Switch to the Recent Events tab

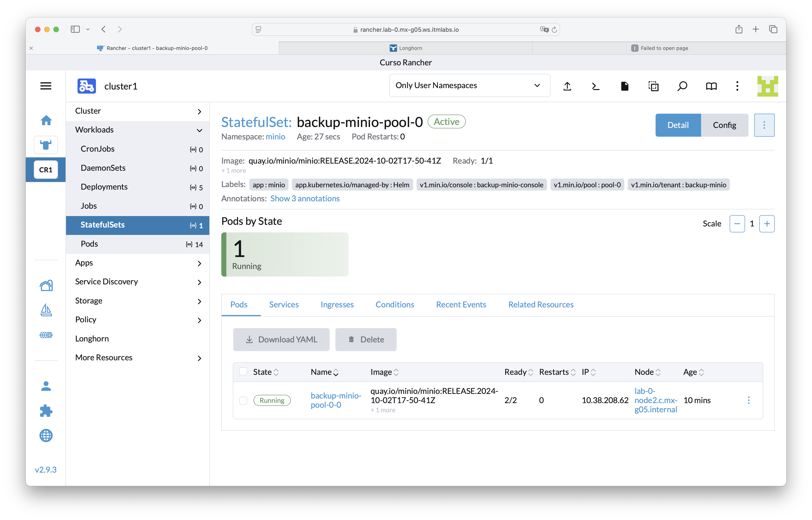[461, 305]
